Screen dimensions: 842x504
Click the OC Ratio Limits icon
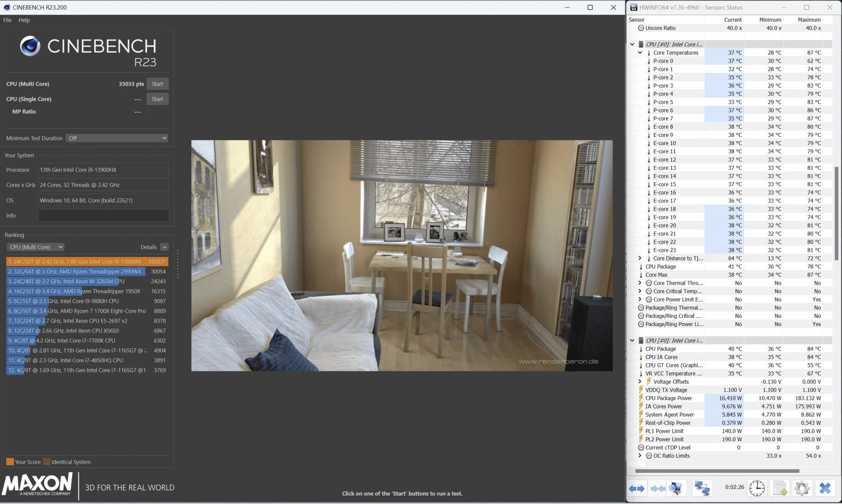tap(649, 456)
